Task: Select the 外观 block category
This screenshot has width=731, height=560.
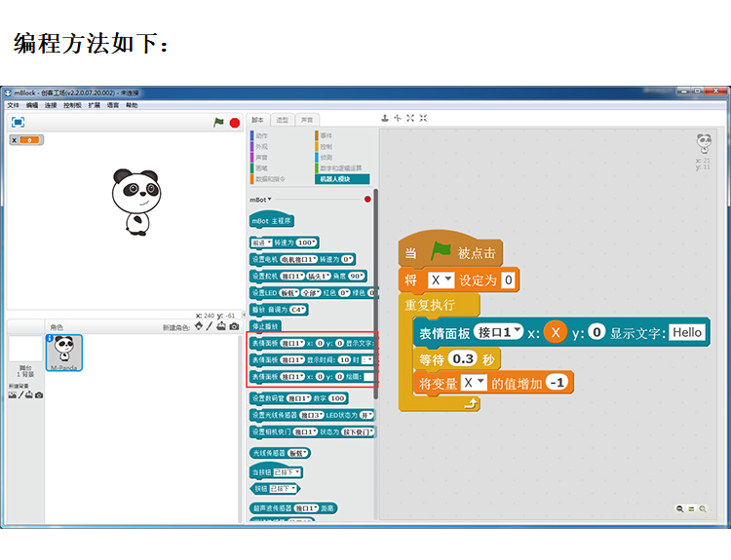Action: 261,146
